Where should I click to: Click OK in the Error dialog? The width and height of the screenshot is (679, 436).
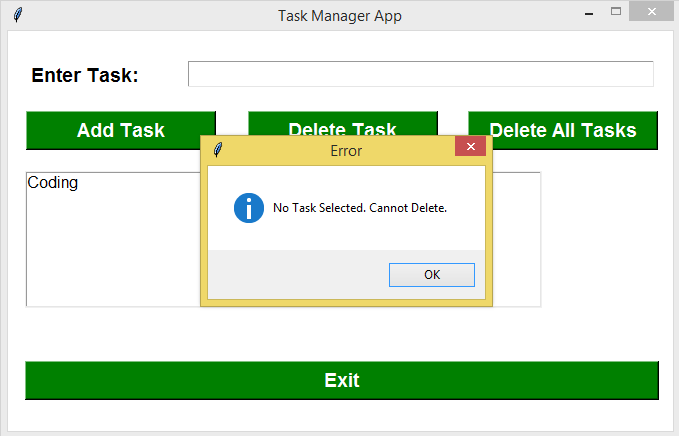[432, 275]
